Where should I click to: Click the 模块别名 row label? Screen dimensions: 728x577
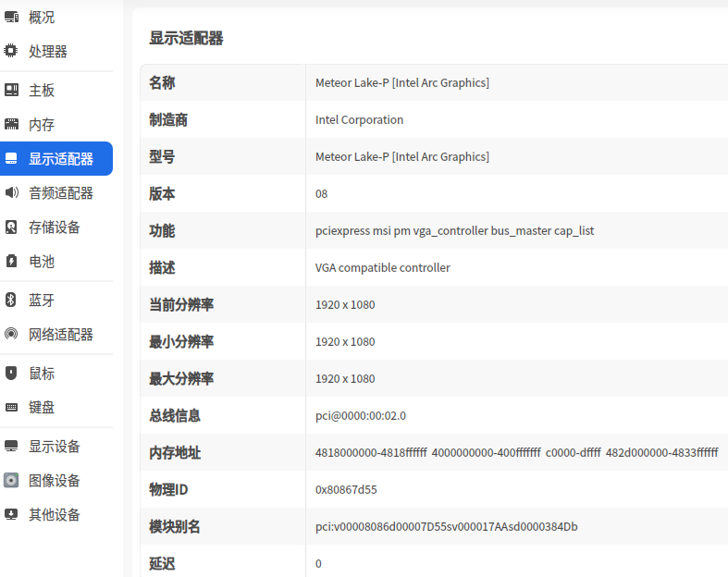(175, 527)
